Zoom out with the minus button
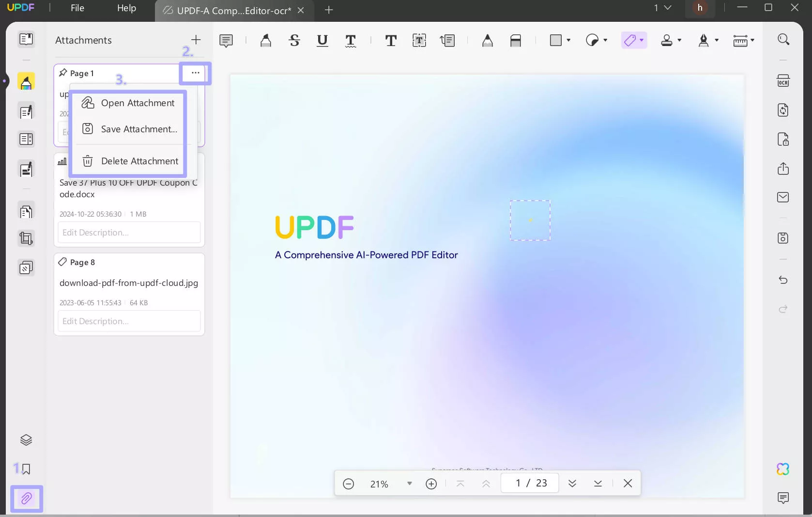The width and height of the screenshot is (812, 517). pos(349,484)
